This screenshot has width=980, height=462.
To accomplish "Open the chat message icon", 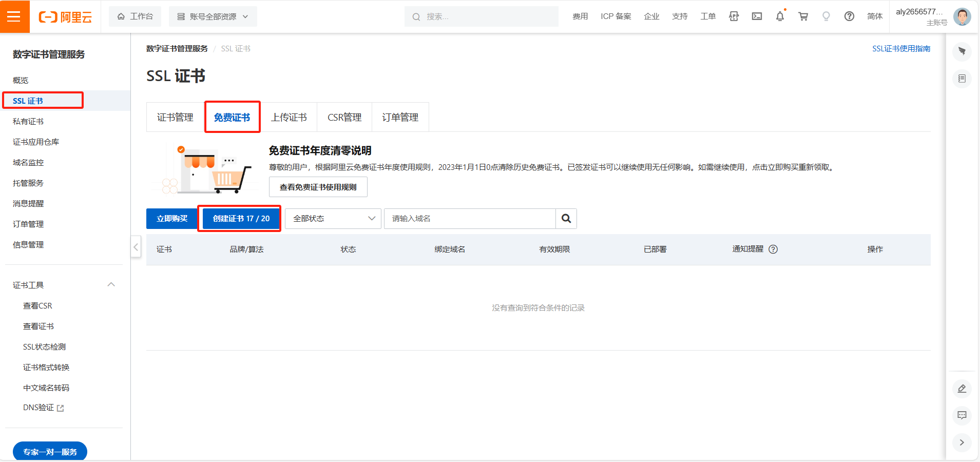I will [962, 415].
